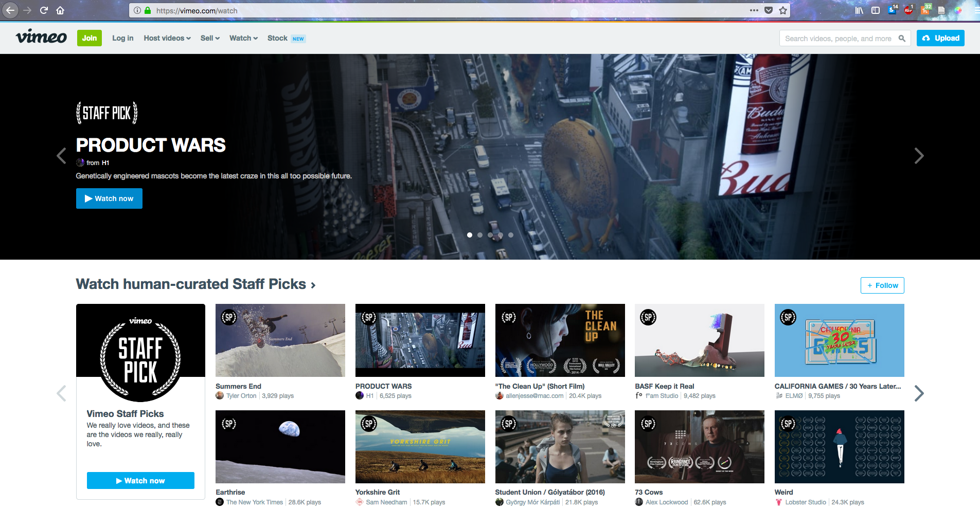Open The Clean Up video thumbnail
The width and height of the screenshot is (980, 526).
click(x=560, y=340)
